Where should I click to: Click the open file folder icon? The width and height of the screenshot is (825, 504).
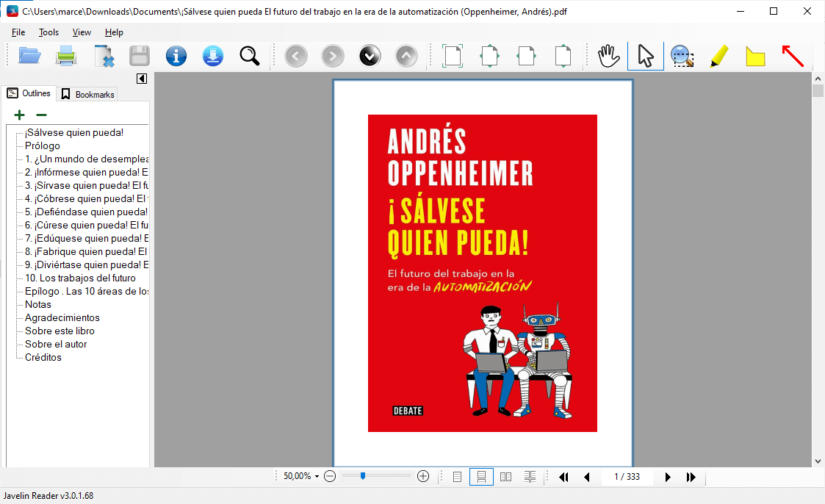tap(30, 56)
